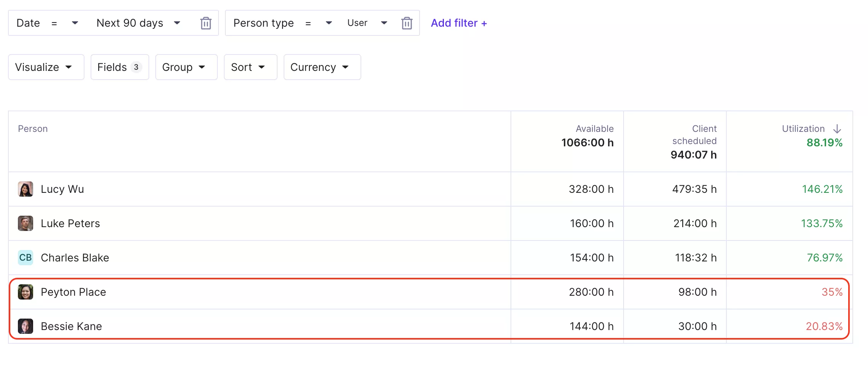
Task: Click the overall 88.19% utilization value
Action: coord(825,143)
